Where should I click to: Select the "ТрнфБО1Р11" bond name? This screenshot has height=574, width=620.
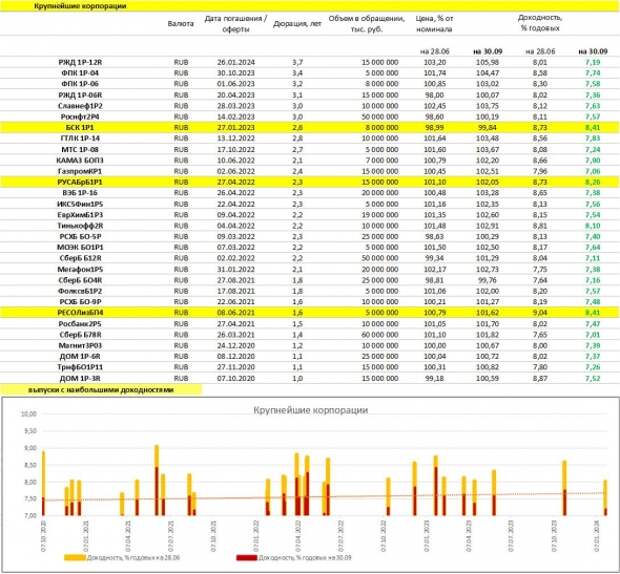(80, 367)
